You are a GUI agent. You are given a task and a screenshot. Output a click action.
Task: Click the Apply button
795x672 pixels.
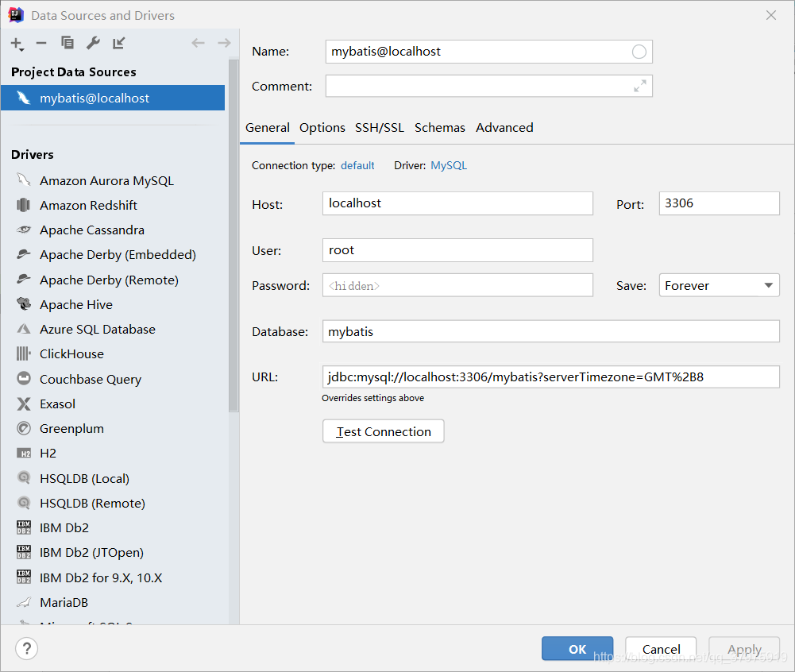coord(744,649)
